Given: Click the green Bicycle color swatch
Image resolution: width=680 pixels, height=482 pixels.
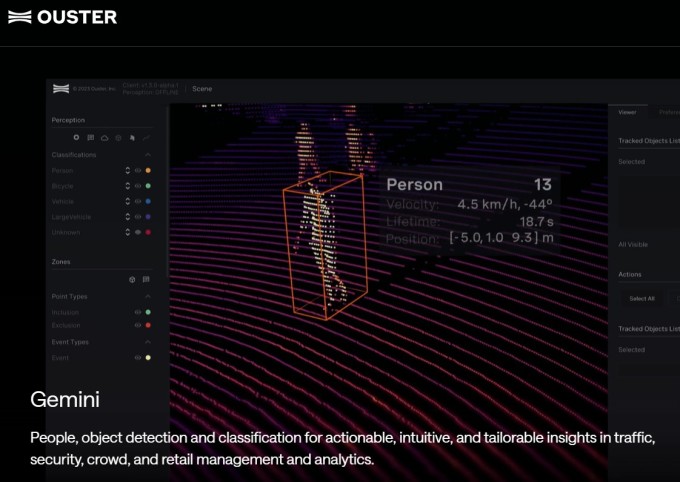Looking at the screenshot, I should (148, 186).
